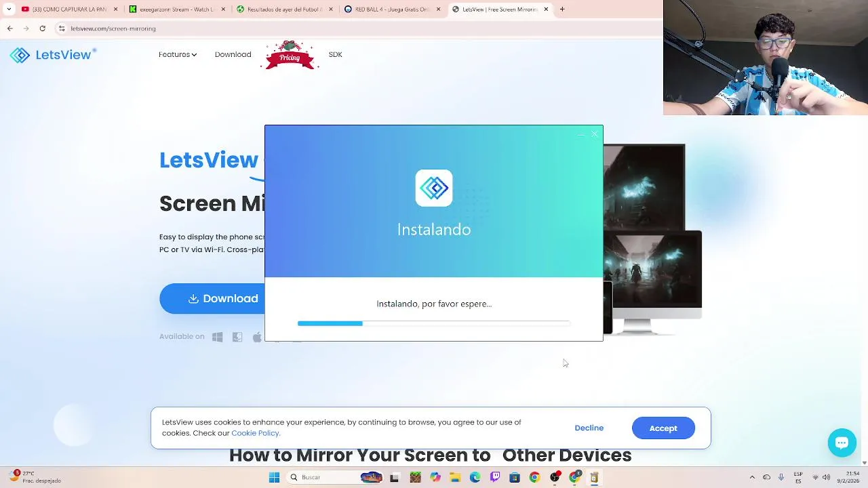Switch to the RED BALL 4 tab
Image resolution: width=868 pixels, height=488 pixels.
[x=391, y=9]
